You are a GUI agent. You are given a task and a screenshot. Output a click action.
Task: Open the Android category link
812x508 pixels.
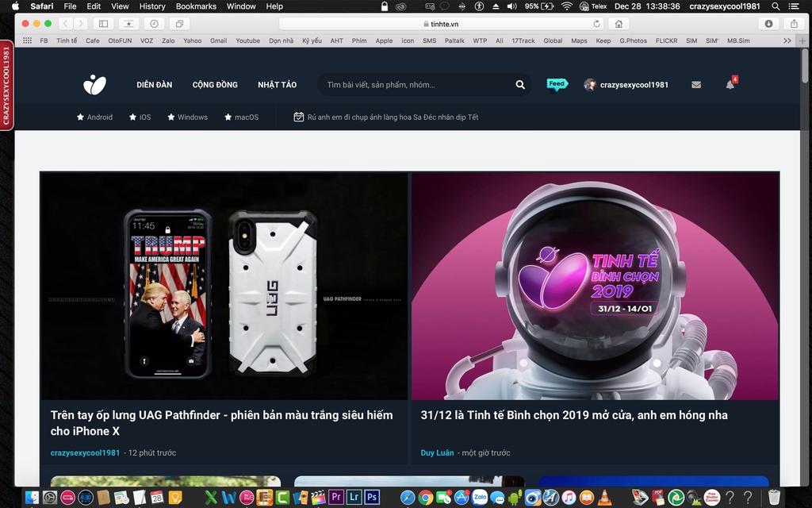(x=95, y=117)
